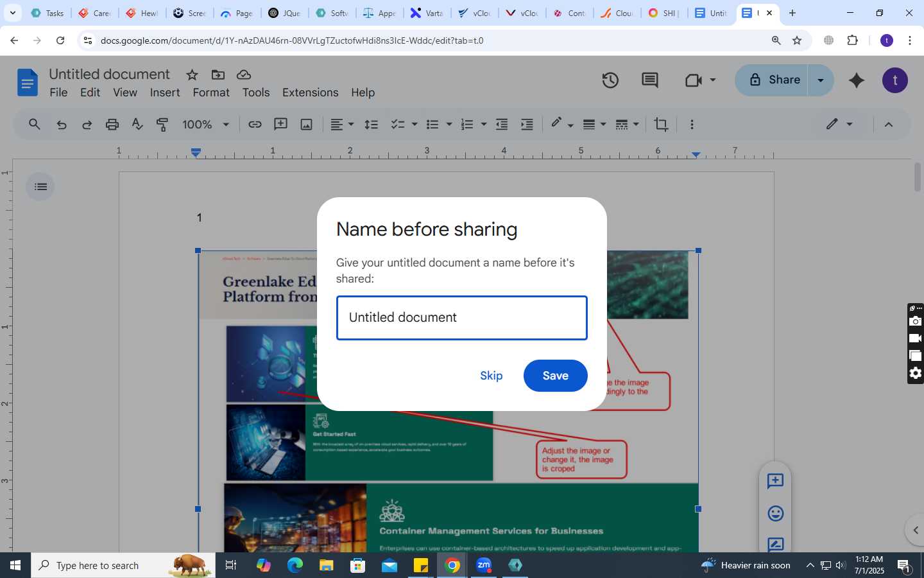Screen dimensions: 924x578
Task: Click the Print toolbar icon
Action: (112, 125)
